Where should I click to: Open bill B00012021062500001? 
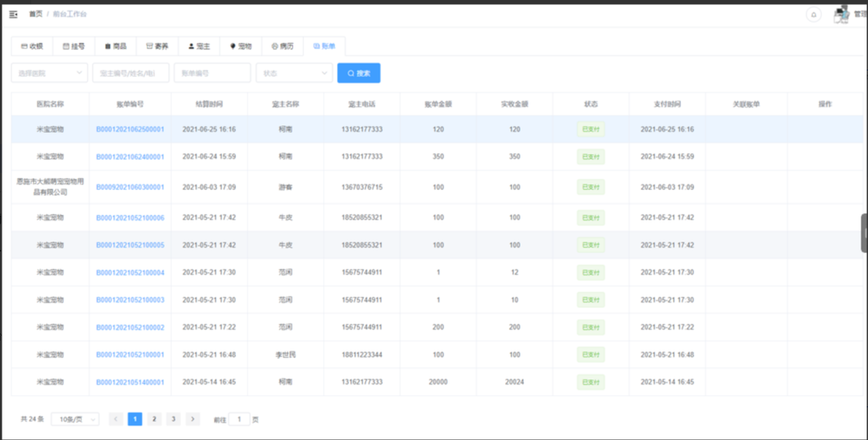click(x=130, y=129)
